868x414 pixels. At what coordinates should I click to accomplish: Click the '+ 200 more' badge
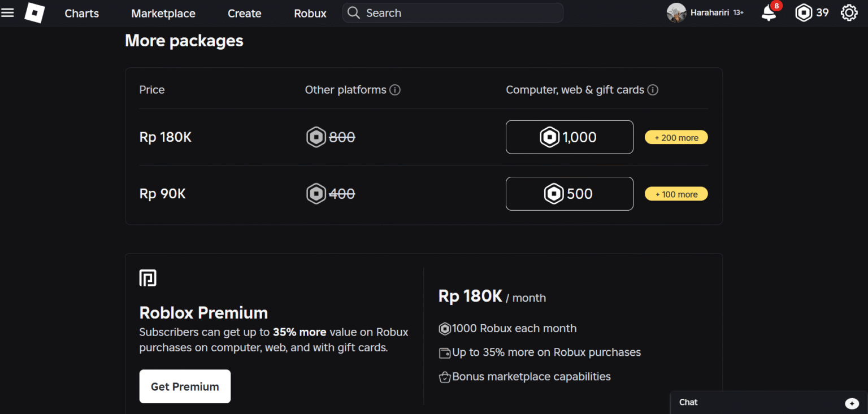676,137
